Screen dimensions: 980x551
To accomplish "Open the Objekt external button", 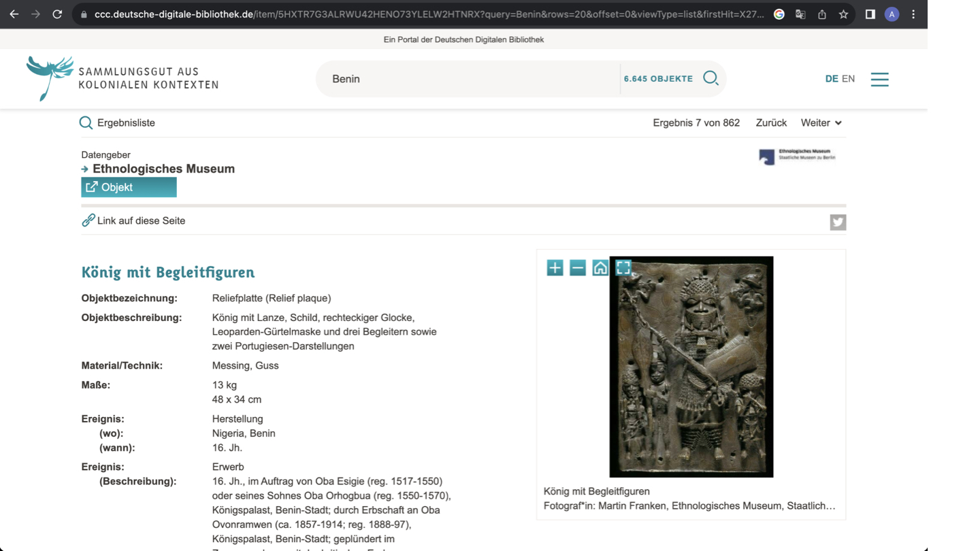I will click(x=129, y=187).
